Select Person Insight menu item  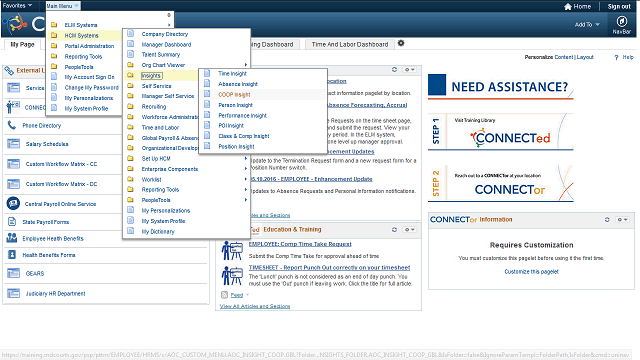pos(236,105)
